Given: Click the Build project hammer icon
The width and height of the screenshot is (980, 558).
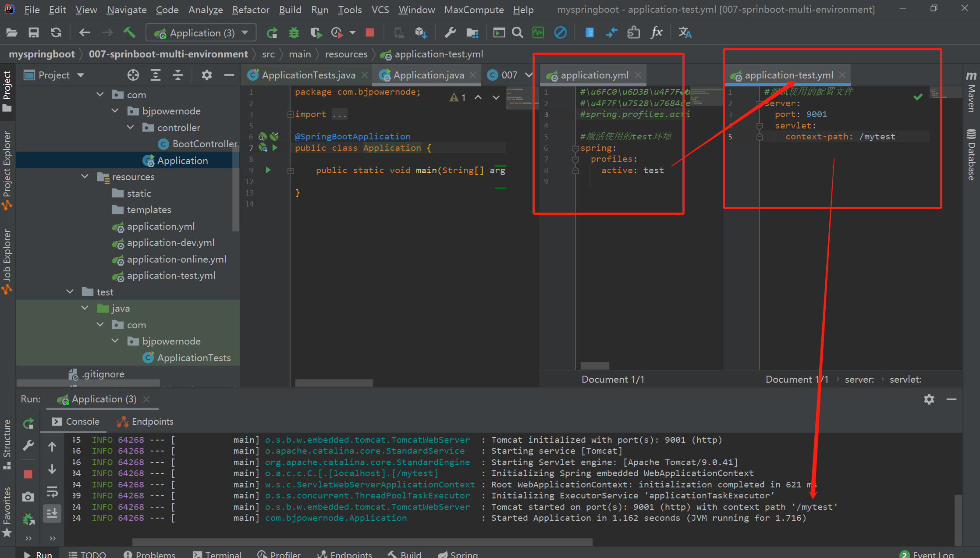Looking at the screenshot, I should click(x=129, y=32).
